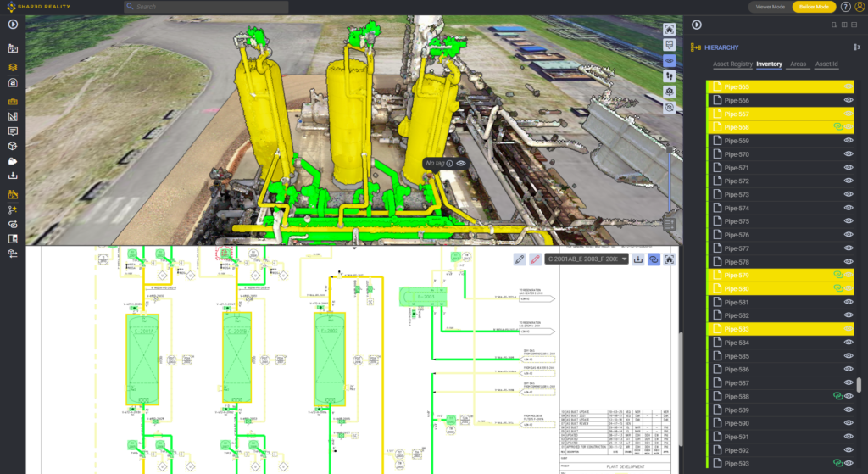Click the info icon on No tag label

(x=449, y=164)
